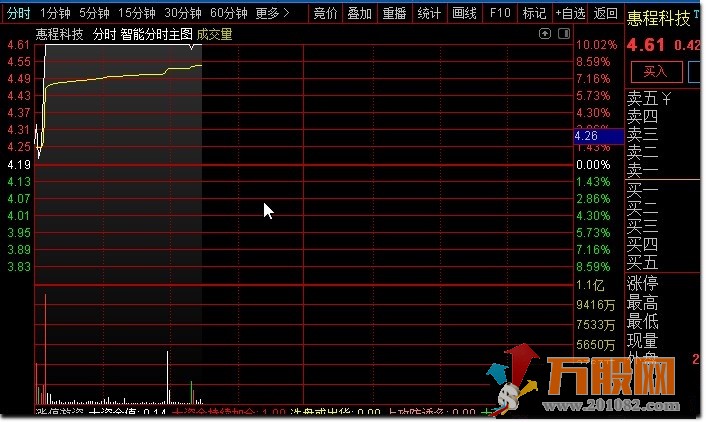Click the 涨停 limit-up label
Screen dimensions: 706x422
(643, 283)
